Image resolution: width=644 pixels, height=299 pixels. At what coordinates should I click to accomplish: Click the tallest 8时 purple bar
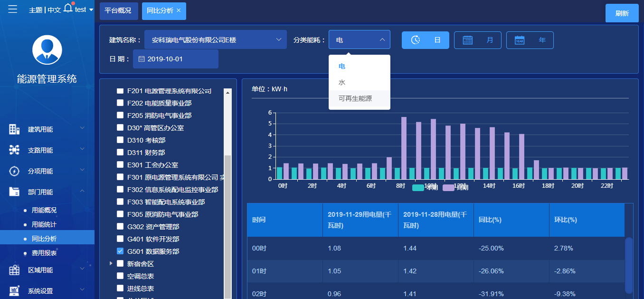point(404,148)
